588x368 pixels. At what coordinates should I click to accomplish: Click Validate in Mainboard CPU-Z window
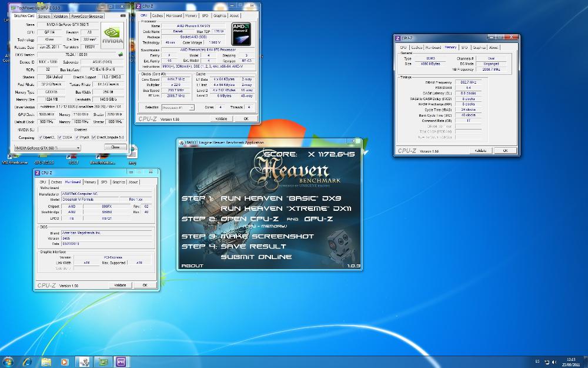[120, 286]
